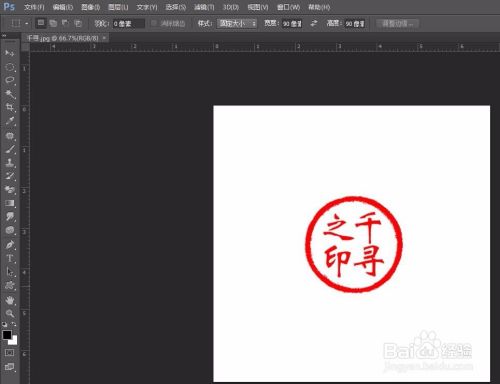Image resolution: width=500 pixels, height=384 pixels.
Task: Open the Window (窗口) menu
Action: 288,7
